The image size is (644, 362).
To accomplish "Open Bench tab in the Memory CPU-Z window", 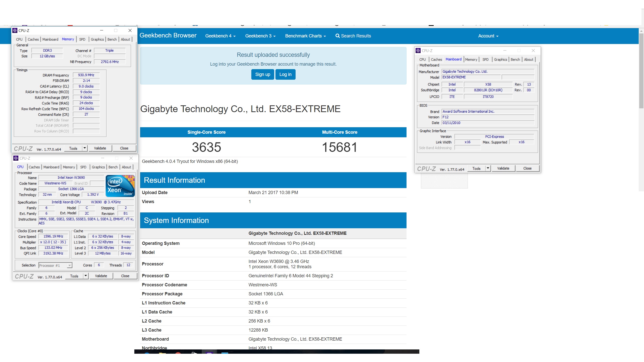I will click(112, 39).
